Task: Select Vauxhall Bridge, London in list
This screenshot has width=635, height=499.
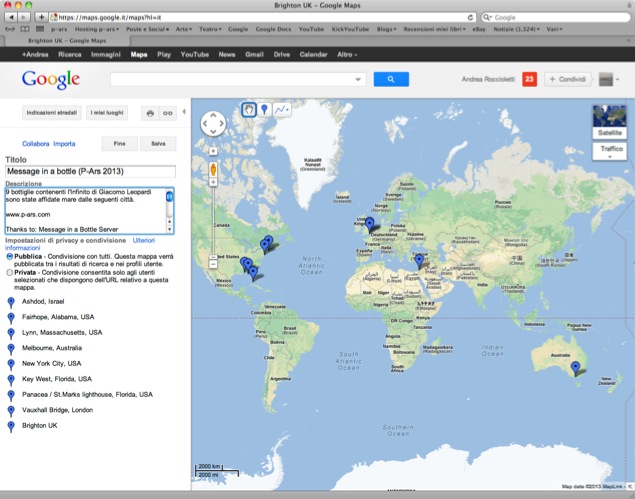Action: pyautogui.click(x=58, y=410)
